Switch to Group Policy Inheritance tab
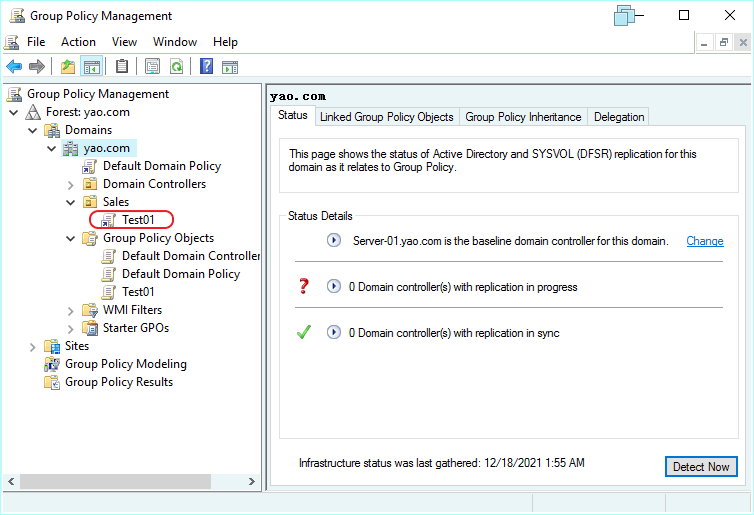Viewport: 754px width, 515px height. [523, 117]
